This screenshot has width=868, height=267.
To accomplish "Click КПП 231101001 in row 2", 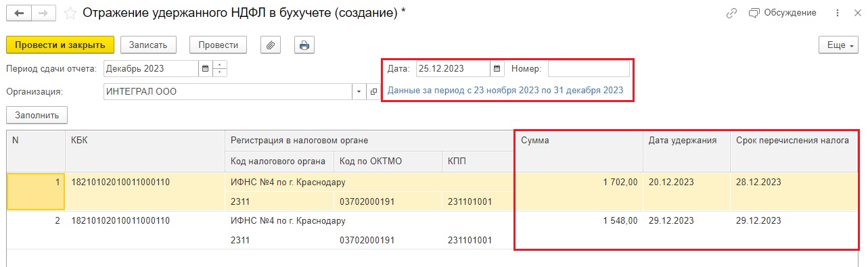I will (478, 240).
